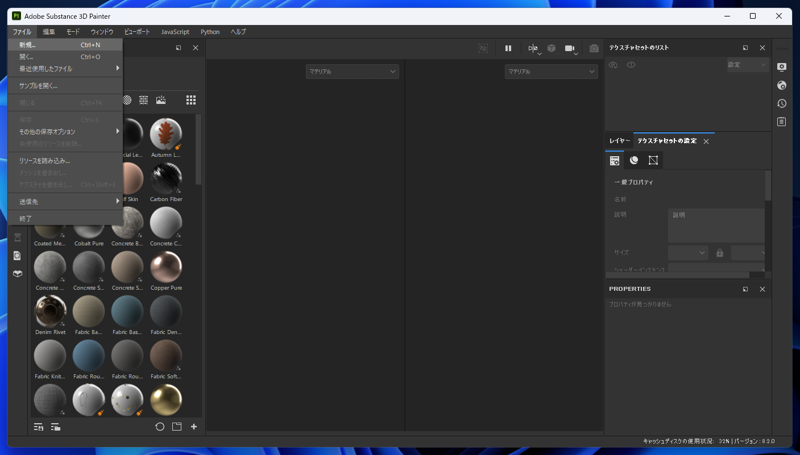
Task: Filter assets by environment image icon
Action: click(161, 100)
